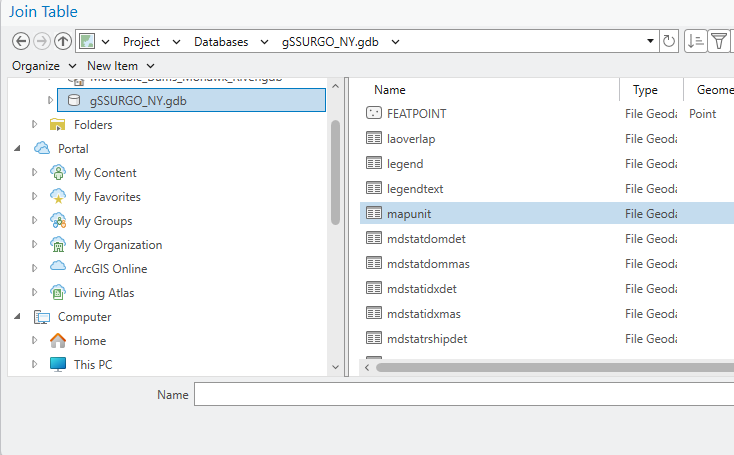Click the mdstatdommas table icon
Image resolution: width=734 pixels, height=455 pixels.
[374, 263]
